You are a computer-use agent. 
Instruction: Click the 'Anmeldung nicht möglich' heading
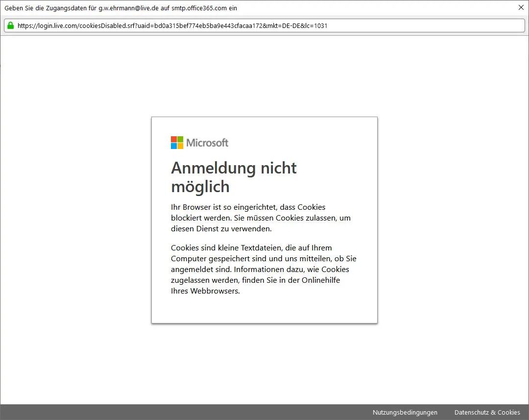234,177
